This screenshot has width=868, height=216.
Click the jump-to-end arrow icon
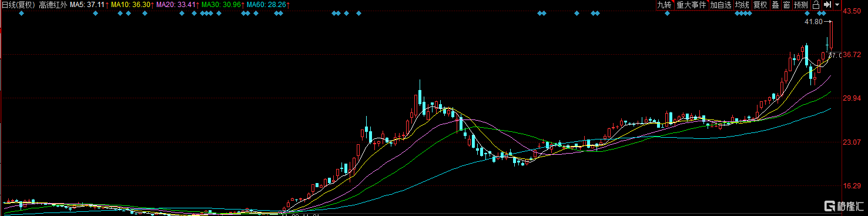click(x=827, y=5)
